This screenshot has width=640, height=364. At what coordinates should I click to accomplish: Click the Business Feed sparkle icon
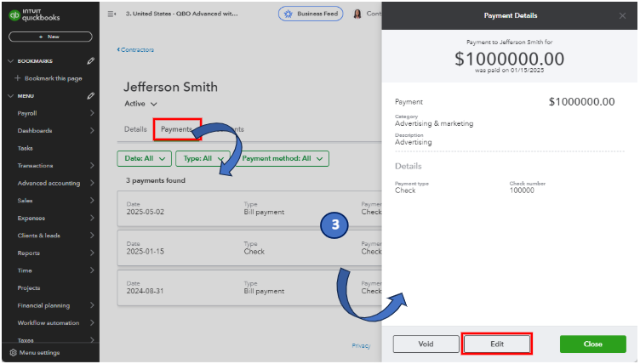[x=289, y=14]
